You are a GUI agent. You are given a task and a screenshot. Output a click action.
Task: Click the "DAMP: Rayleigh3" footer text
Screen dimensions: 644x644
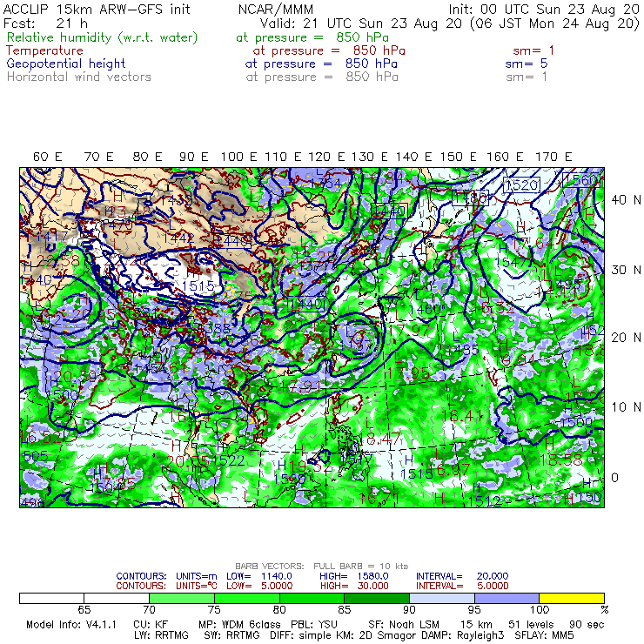(x=463, y=635)
